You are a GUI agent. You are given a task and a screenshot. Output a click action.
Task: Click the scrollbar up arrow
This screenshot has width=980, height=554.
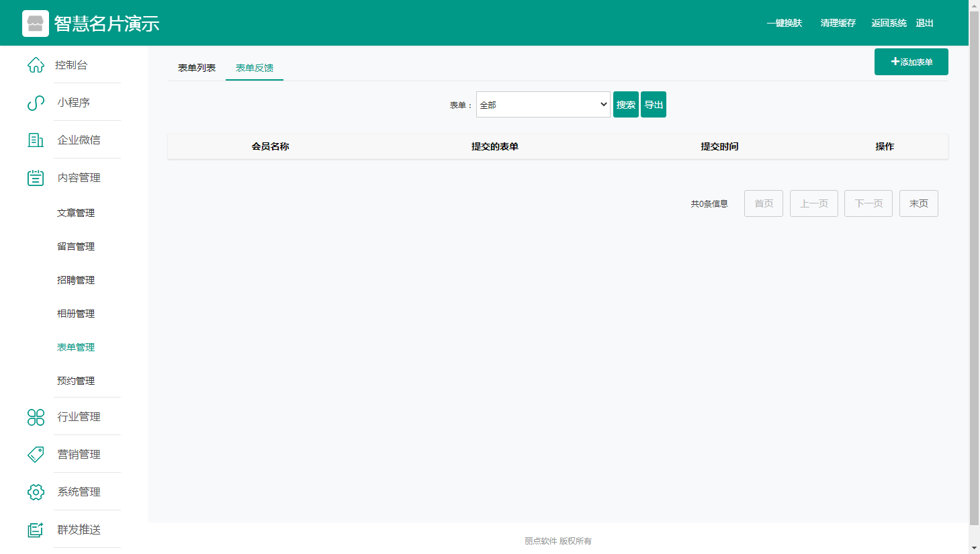pos(974,5)
